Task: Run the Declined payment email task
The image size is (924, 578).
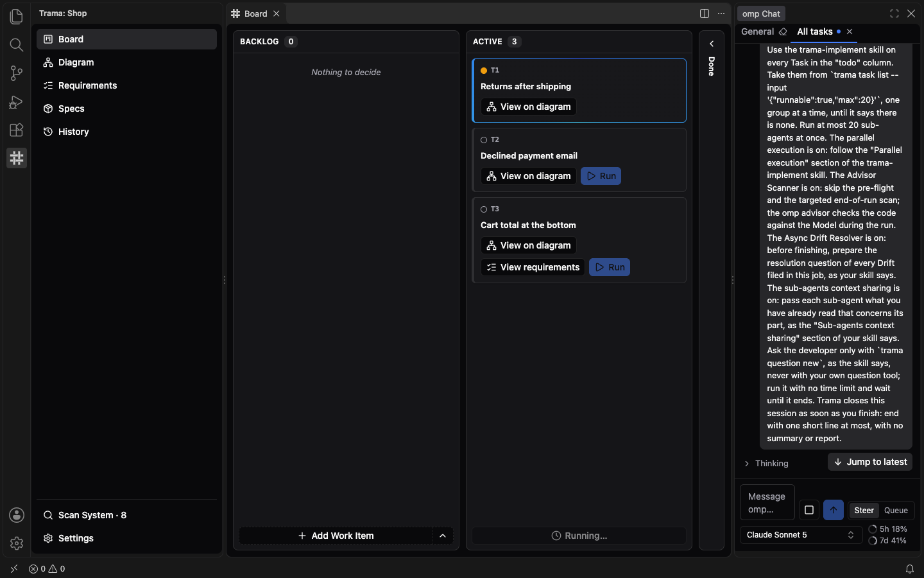Action: point(601,176)
